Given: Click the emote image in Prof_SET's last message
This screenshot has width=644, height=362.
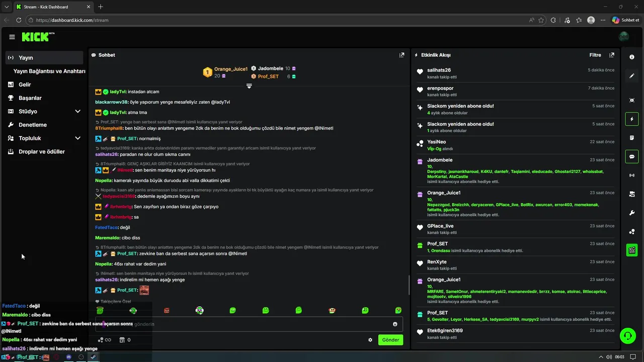Looking at the screenshot, I should [x=144, y=290].
